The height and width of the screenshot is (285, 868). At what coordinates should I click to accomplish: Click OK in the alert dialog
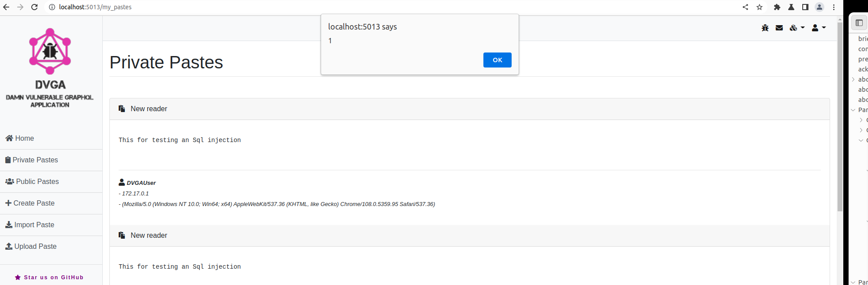click(497, 60)
